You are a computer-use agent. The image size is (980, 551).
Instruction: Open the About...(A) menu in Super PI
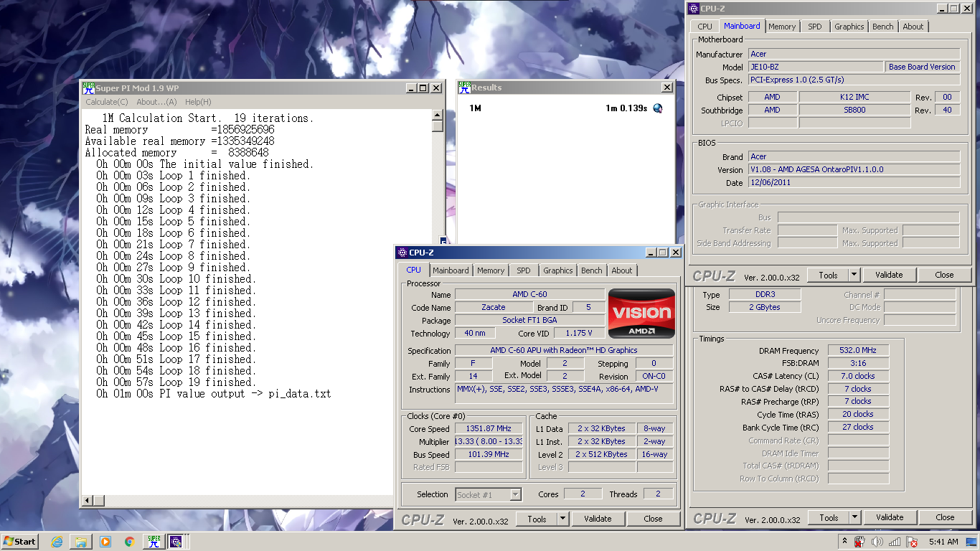coord(156,102)
